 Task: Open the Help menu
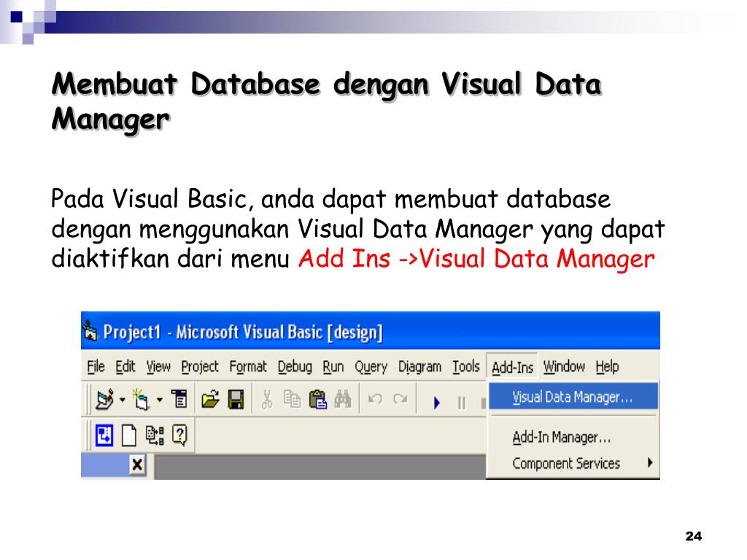click(x=607, y=367)
